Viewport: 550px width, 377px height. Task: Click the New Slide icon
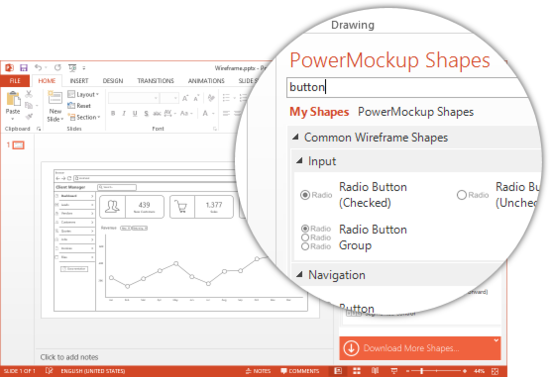click(55, 97)
